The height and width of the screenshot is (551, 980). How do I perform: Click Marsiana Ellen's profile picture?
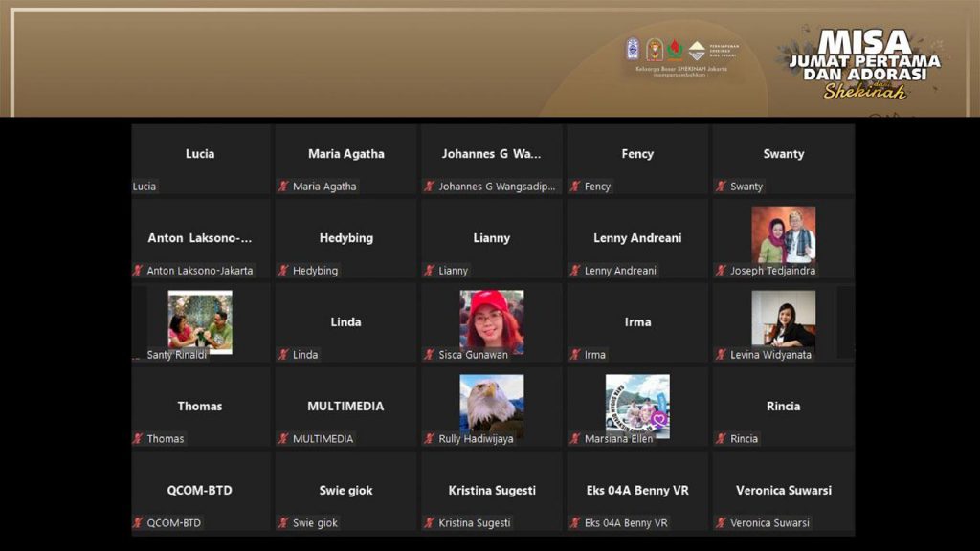(x=637, y=404)
